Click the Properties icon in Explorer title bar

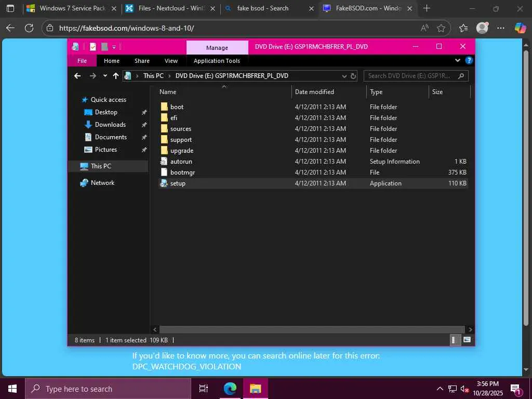[92, 46]
